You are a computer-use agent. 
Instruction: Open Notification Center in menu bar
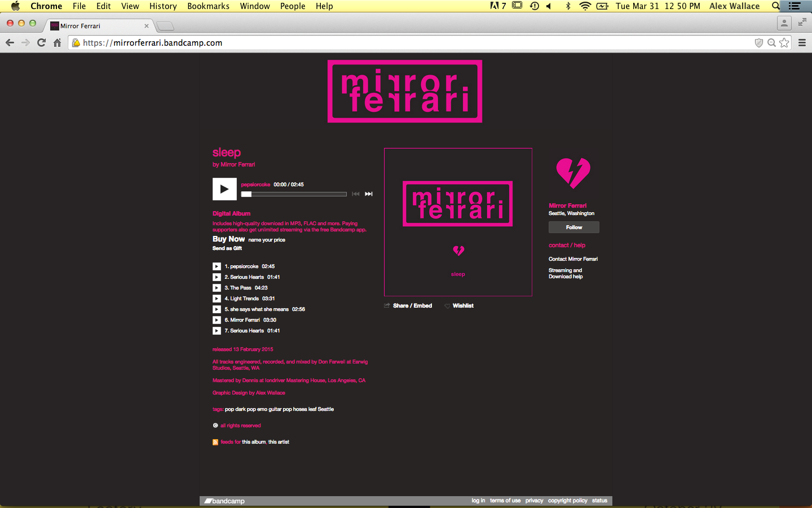(795, 6)
